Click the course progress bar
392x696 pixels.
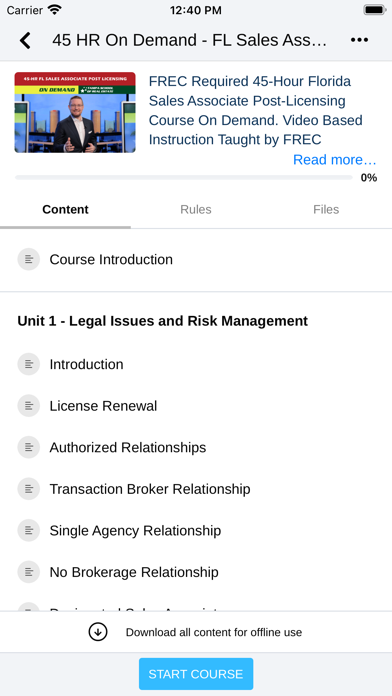(x=184, y=178)
